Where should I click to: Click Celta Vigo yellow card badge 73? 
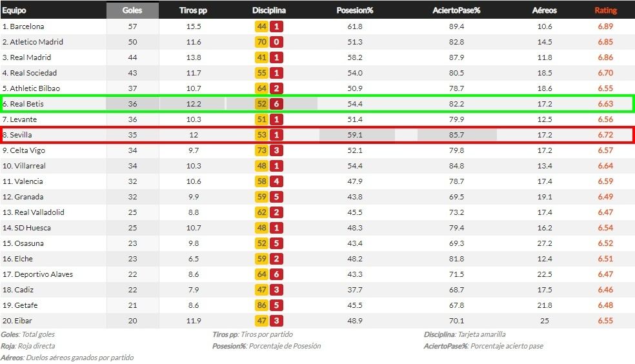261,150
